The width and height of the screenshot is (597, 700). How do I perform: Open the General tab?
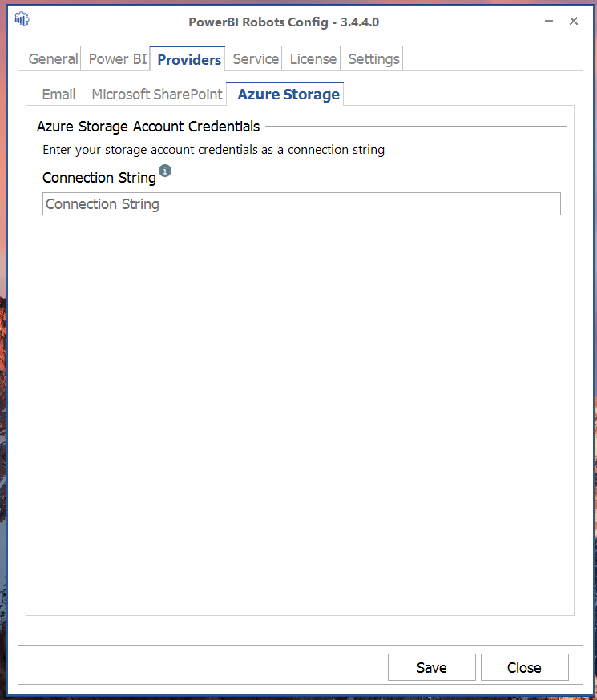point(53,59)
